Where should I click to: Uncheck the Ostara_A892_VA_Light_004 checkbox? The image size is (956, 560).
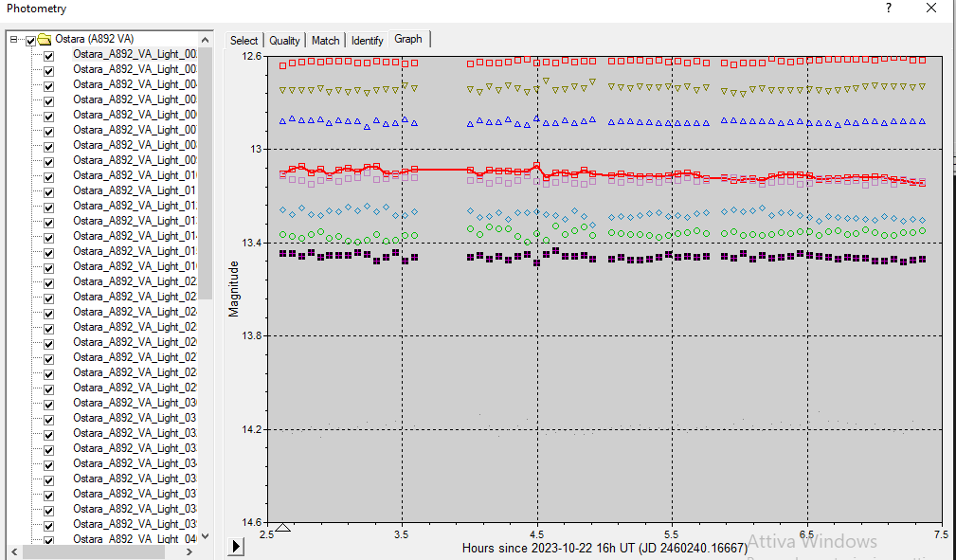[x=48, y=86]
